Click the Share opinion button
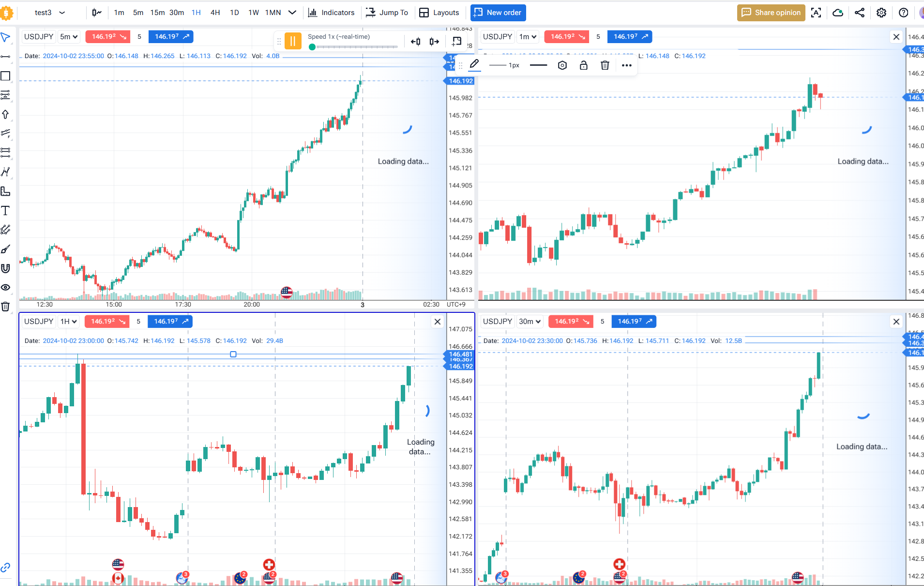The height and width of the screenshot is (586, 924). coord(771,13)
